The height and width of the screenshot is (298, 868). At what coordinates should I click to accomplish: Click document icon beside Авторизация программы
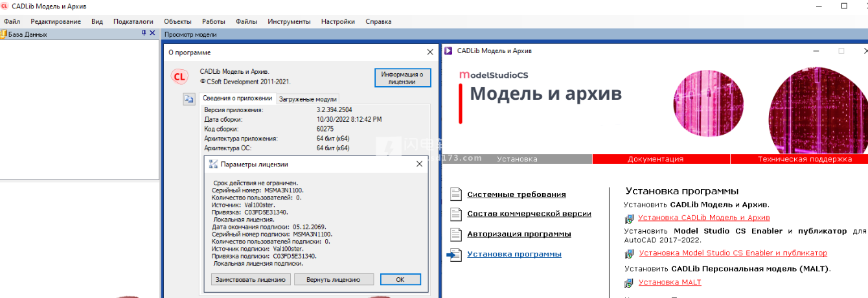click(x=455, y=234)
